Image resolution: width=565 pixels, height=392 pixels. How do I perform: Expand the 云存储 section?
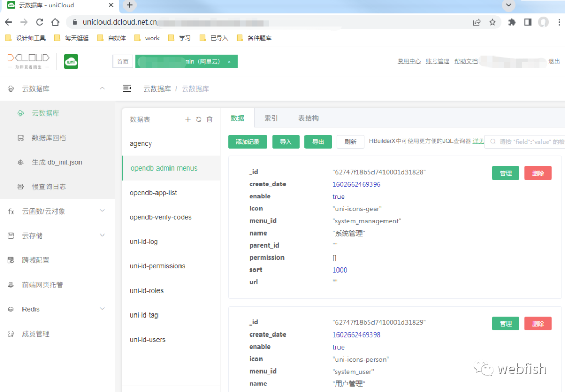tap(103, 236)
